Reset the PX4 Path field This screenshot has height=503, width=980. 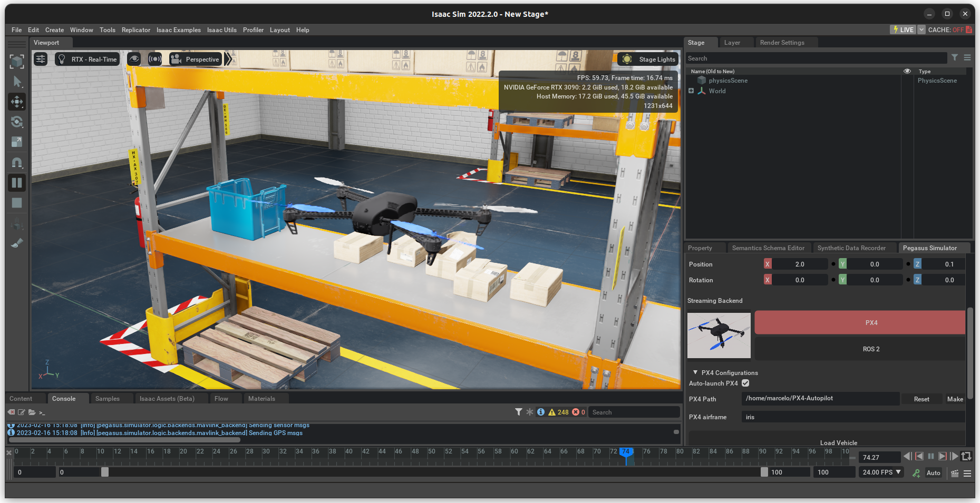click(921, 399)
